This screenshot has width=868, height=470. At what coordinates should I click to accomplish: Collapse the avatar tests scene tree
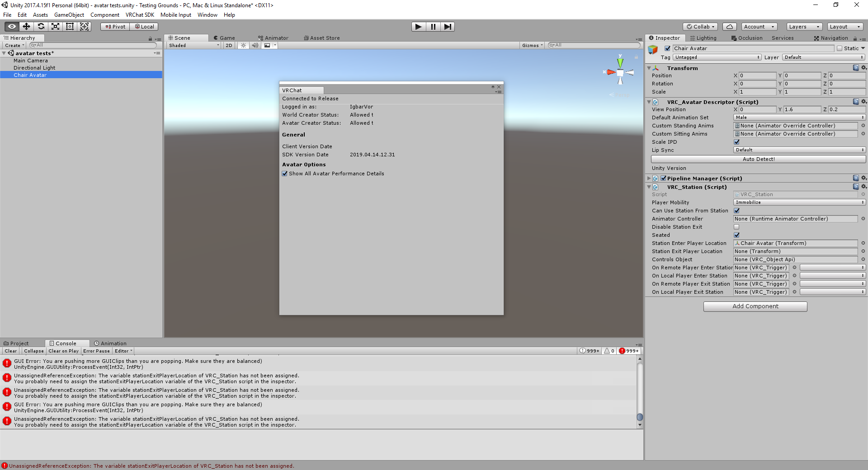(x=4, y=53)
